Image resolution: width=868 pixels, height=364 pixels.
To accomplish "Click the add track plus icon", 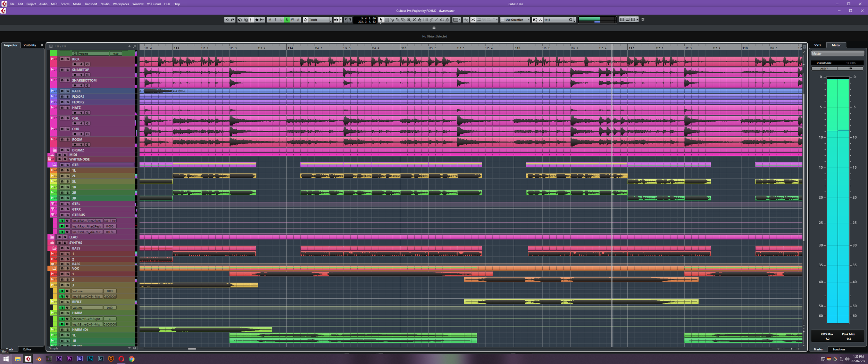I will click(x=130, y=46).
